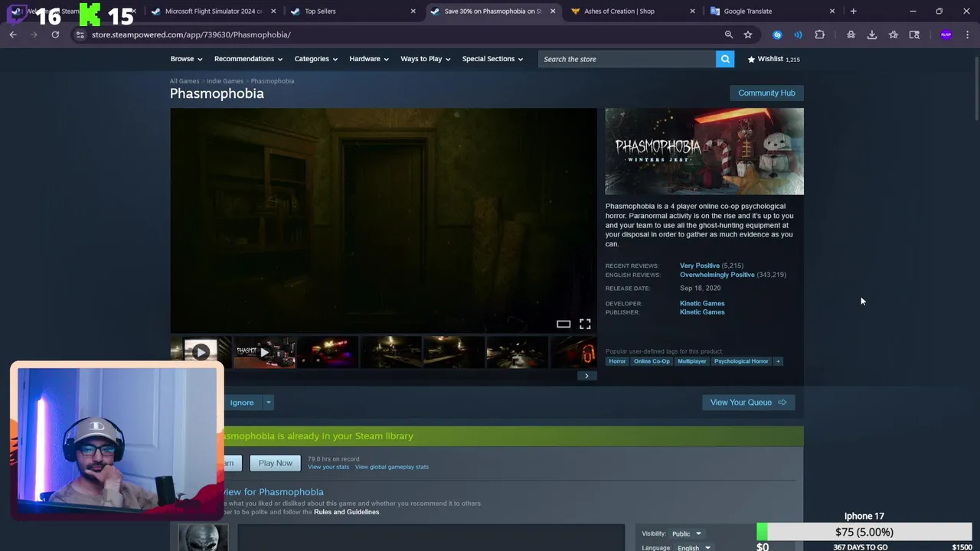Close the Top Sellers tab
Image resolution: width=980 pixels, height=551 pixels.
pyautogui.click(x=413, y=11)
